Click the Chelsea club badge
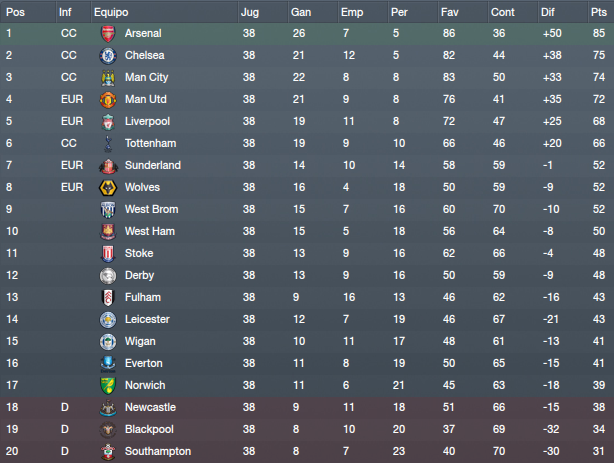The image size is (614, 463). (x=108, y=56)
